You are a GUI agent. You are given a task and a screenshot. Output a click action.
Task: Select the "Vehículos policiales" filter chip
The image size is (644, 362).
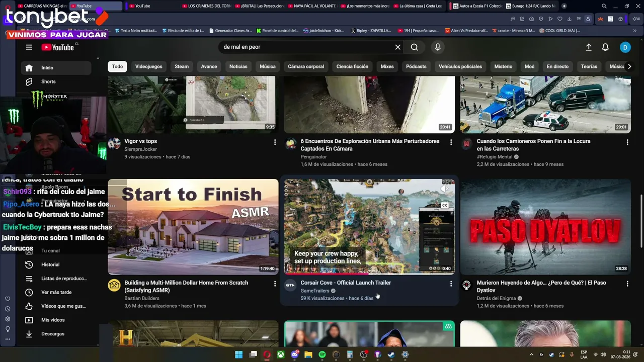click(x=460, y=66)
